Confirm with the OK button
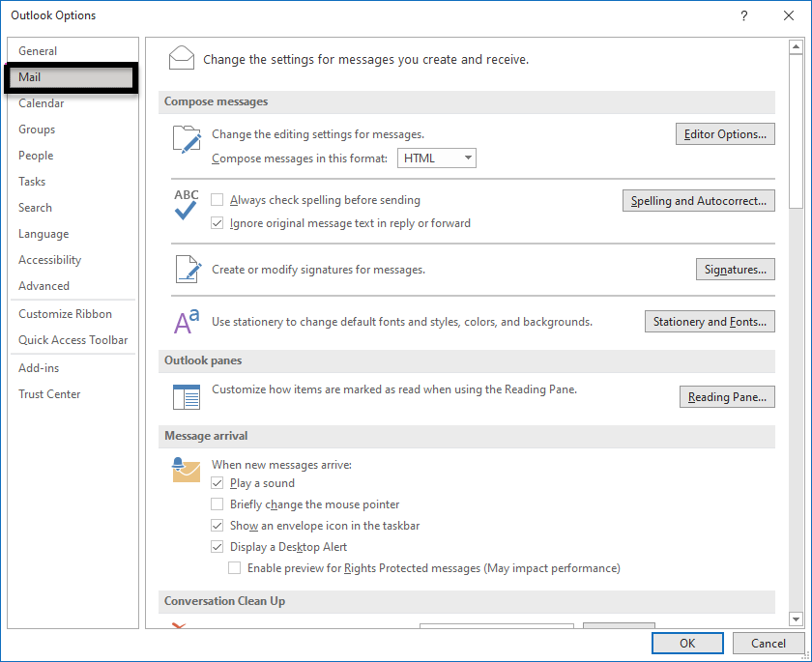The height and width of the screenshot is (662, 812). (687, 643)
